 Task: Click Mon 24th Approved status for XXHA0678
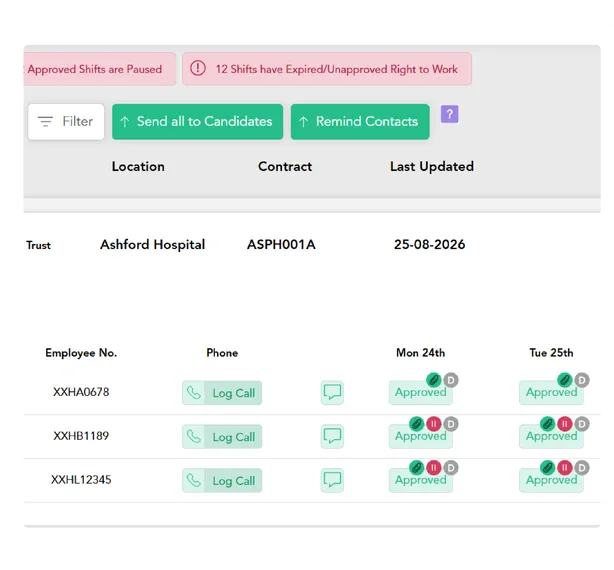click(421, 393)
